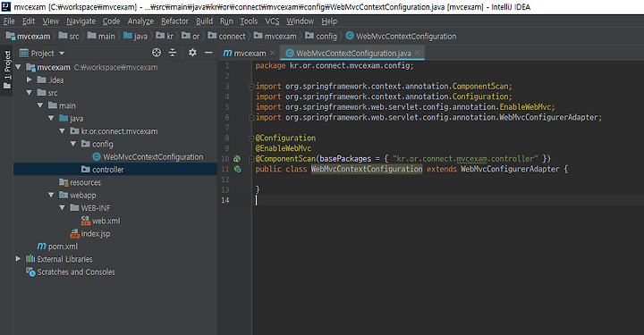Screen dimensions: 644x335
Task: Collapse the WEB-INF folder arrow
Action: click(63, 208)
